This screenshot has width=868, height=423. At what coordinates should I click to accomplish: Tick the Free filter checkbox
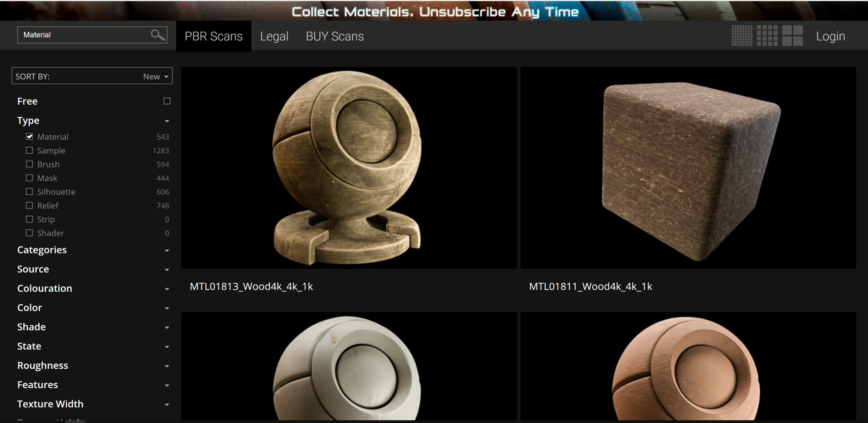click(x=167, y=101)
